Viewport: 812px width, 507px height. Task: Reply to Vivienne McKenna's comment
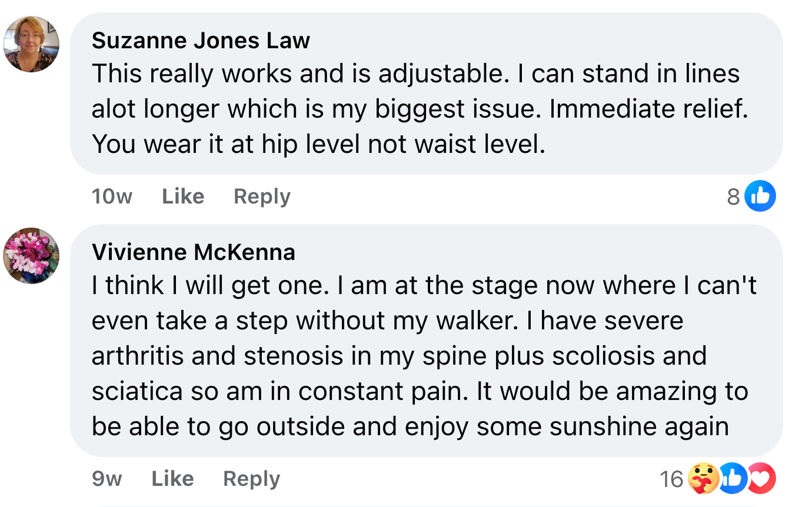(x=251, y=478)
